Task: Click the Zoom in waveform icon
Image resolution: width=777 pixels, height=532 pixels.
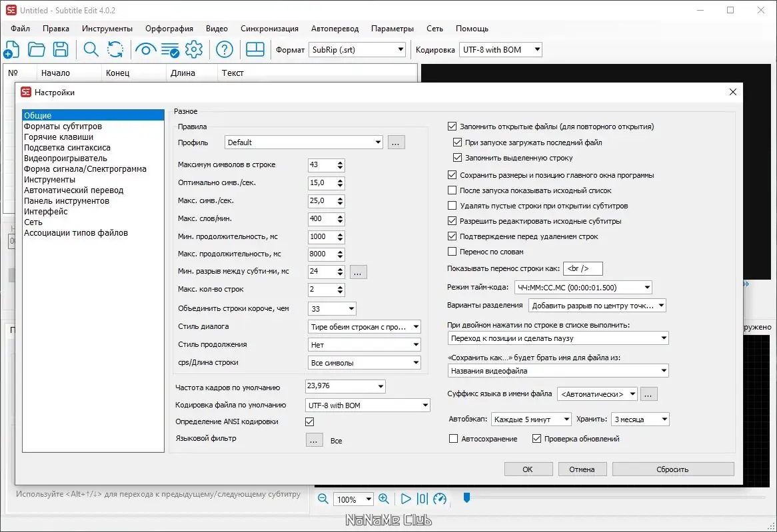Action: coord(384,499)
